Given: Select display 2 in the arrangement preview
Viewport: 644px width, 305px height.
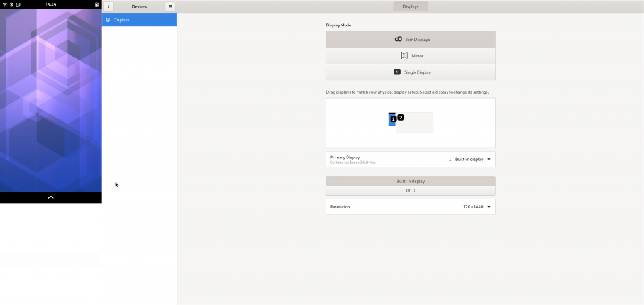Looking at the screenshot, I should point(414,123).
